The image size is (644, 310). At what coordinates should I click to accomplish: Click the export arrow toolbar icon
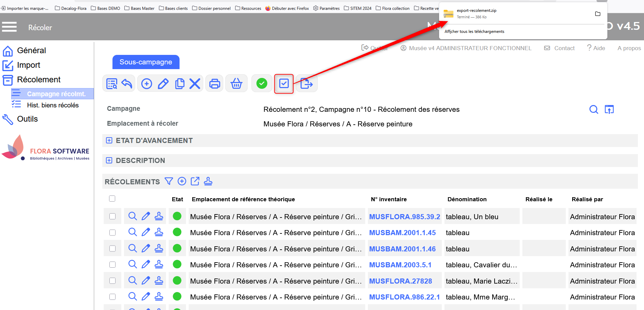click(306, 83)
